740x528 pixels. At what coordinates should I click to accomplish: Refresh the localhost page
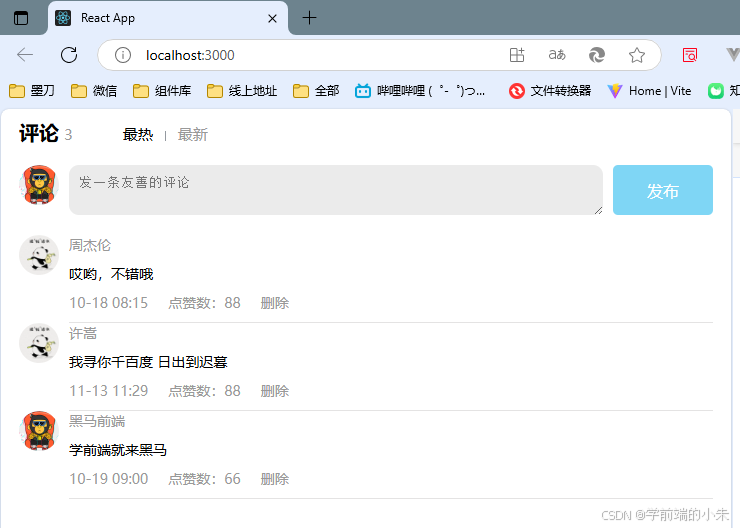[69, 55]
